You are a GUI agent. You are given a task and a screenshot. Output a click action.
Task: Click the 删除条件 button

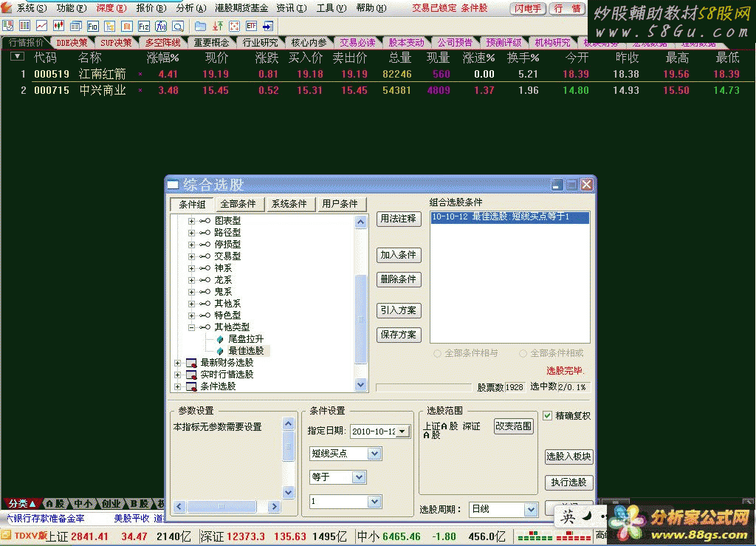click(398, 279)
